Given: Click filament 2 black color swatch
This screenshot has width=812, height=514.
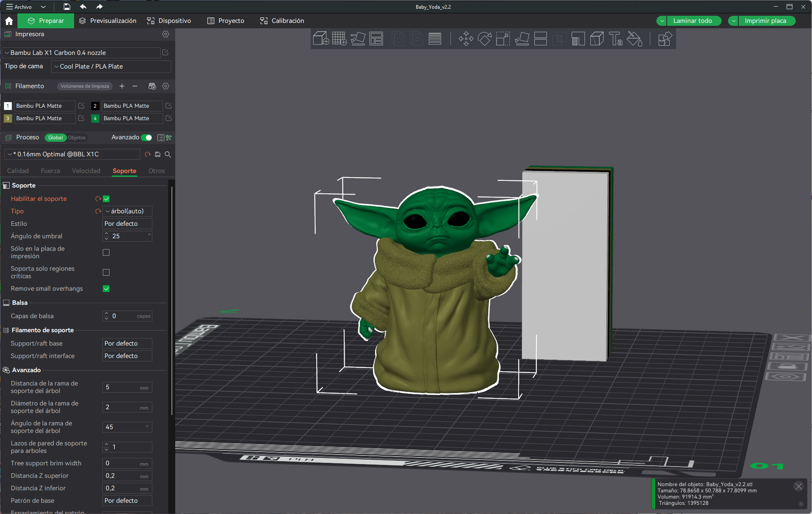Looking at the screenshot, I should (95, 106).
